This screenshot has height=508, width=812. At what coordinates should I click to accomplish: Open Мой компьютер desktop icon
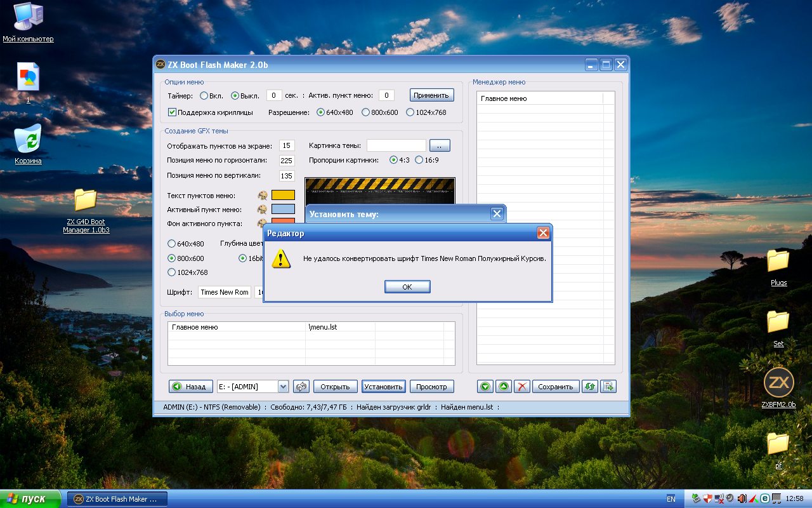click(28, 23)
